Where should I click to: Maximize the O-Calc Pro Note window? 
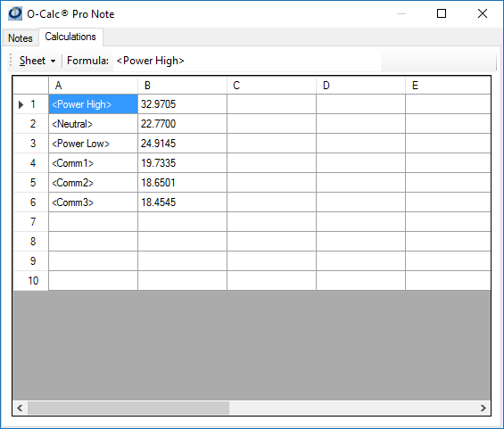[442, 13]
